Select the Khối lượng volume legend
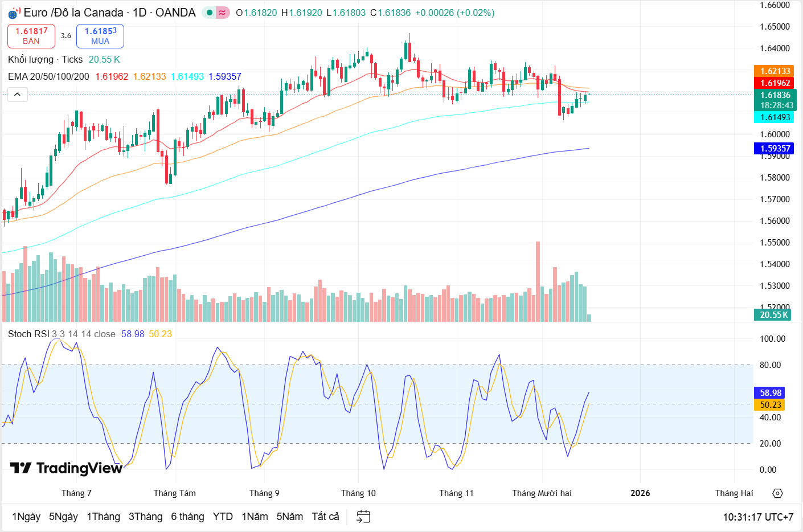This screenshot has height=532, width=803. pos(31,59)
